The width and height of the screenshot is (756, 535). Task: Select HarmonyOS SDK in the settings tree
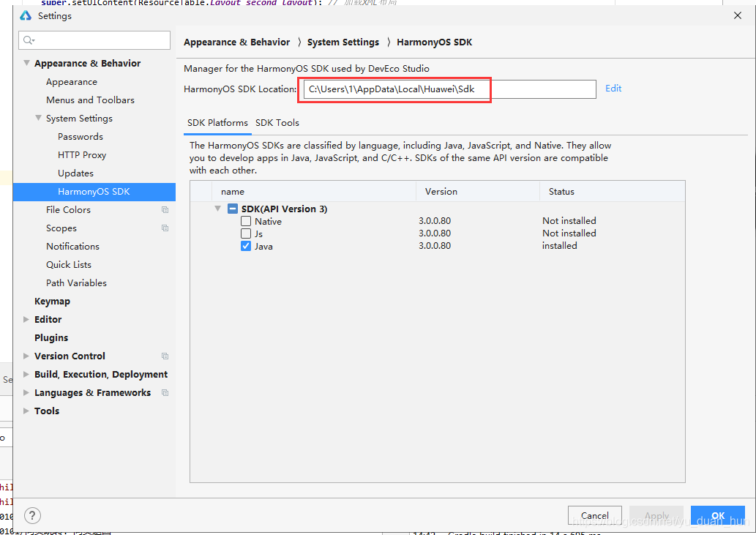pos(94,192)
